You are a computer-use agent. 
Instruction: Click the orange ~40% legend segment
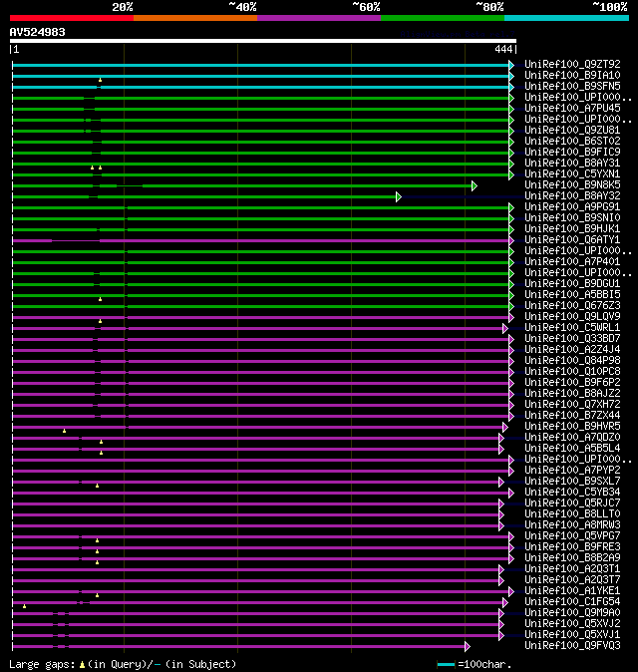195,18
